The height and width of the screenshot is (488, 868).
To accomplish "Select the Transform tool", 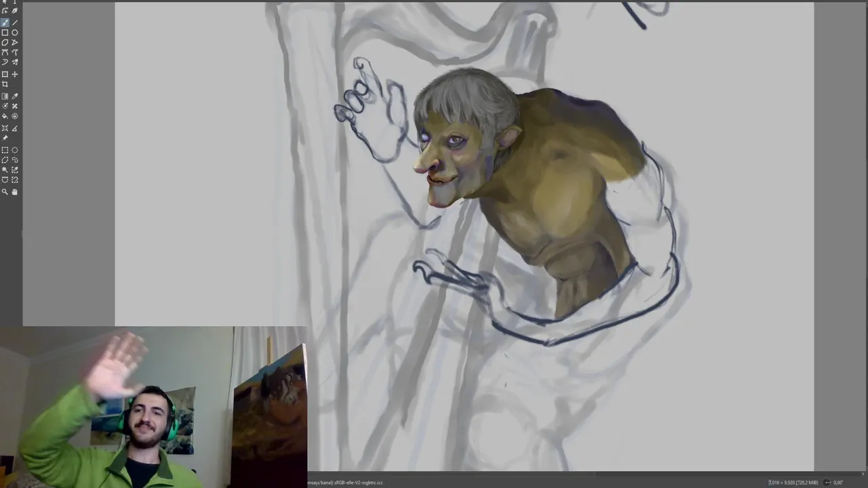I will [x=5, y=74].
